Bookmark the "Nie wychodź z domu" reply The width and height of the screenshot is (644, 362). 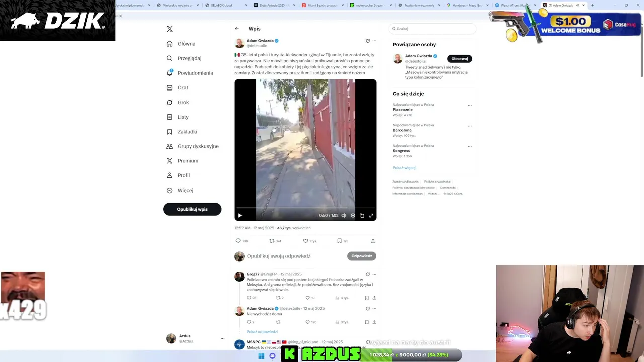coord(367,322)
